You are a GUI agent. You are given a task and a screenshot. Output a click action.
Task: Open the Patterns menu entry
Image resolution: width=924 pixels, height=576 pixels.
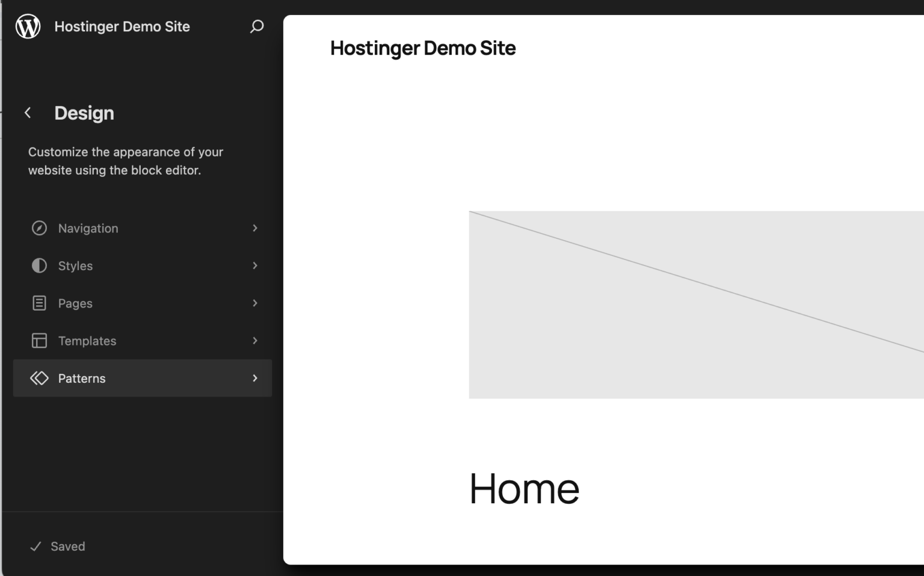(x=82, y=378)
